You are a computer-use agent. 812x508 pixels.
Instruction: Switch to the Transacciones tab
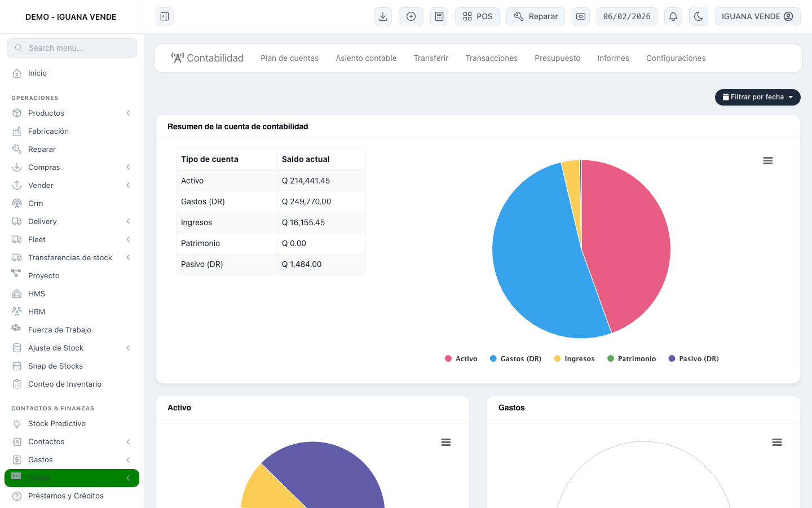point(491,58)
